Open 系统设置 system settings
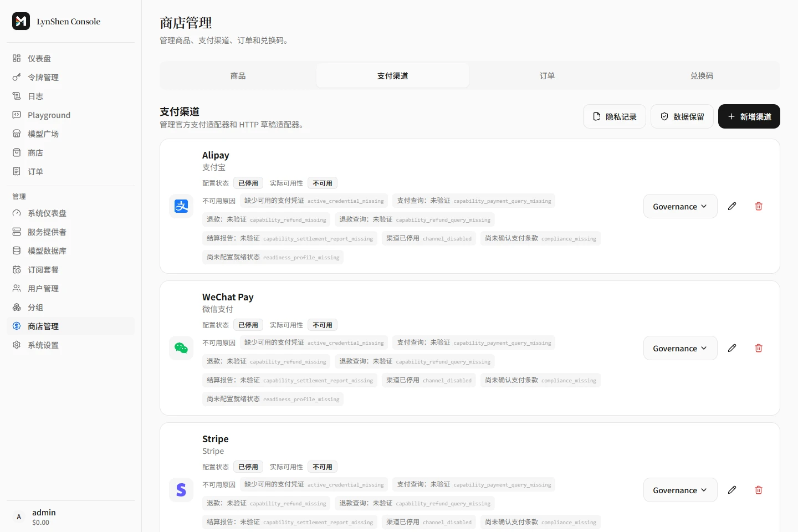 (70, 345)
